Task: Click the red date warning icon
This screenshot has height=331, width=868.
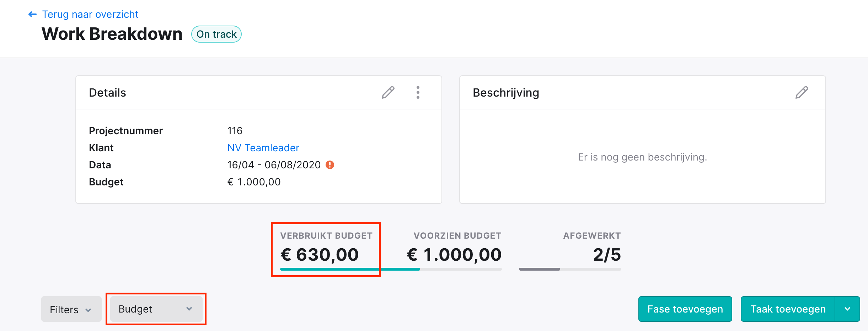Action: [x=330, y=165]
